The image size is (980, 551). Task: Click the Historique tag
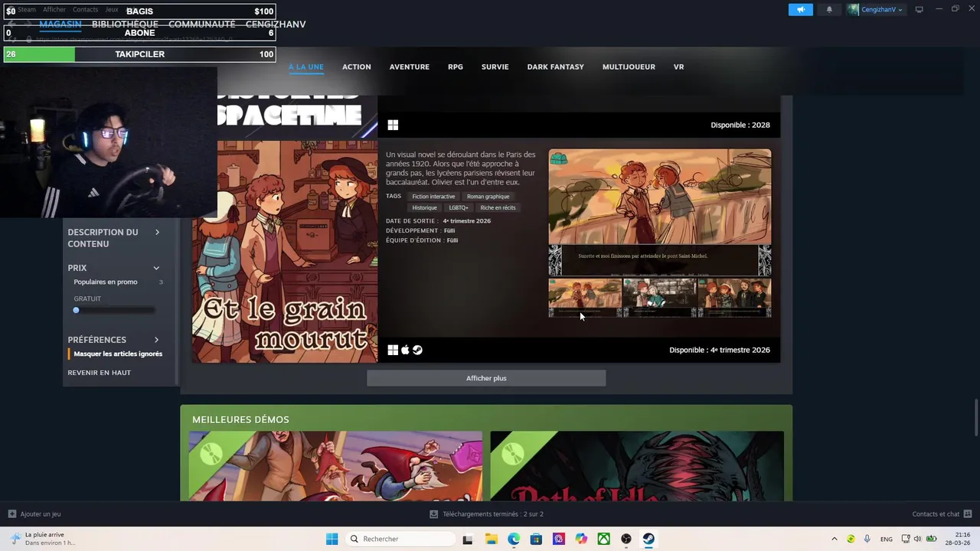click(x=424, y=207)
